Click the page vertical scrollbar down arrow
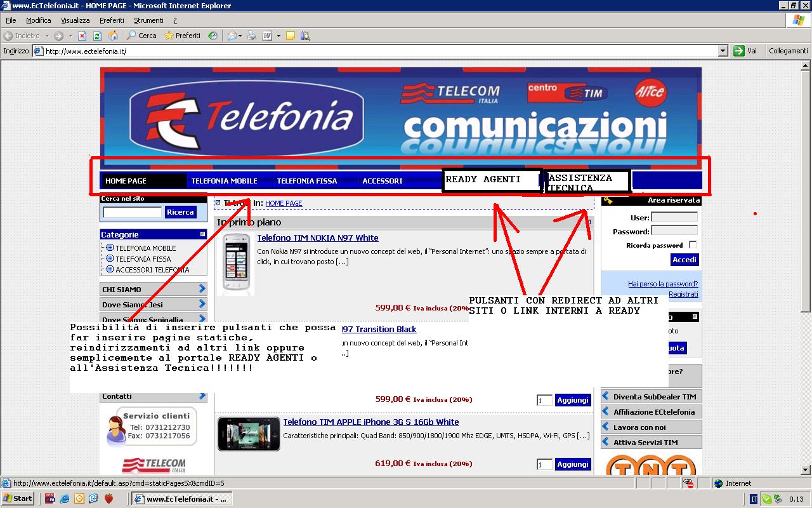This screenshot has width=812, height=508. pos(806,471)
